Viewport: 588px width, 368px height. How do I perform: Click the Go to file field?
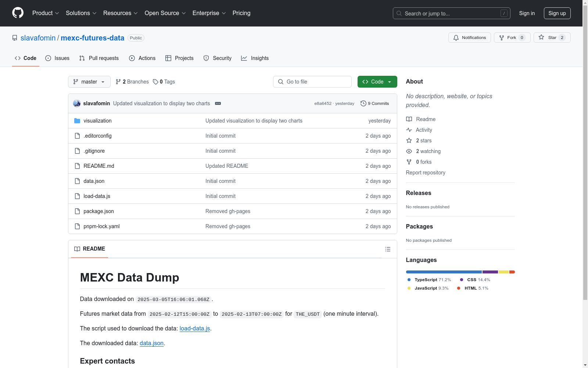click(x=312, y=82)
